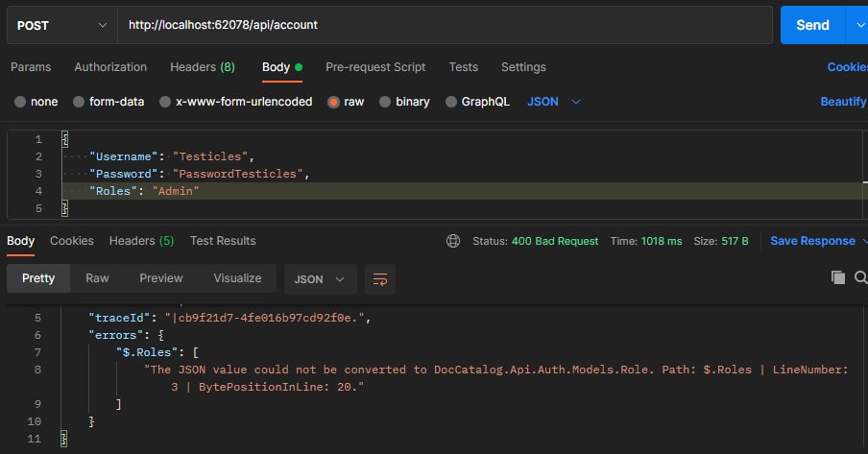Screen dimensions: 868x454
Task: Open search in the response pane
Action: coord(861,277)
